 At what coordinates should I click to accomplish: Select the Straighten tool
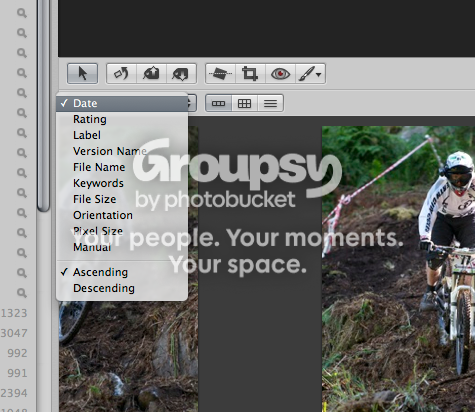click(220, 73)
